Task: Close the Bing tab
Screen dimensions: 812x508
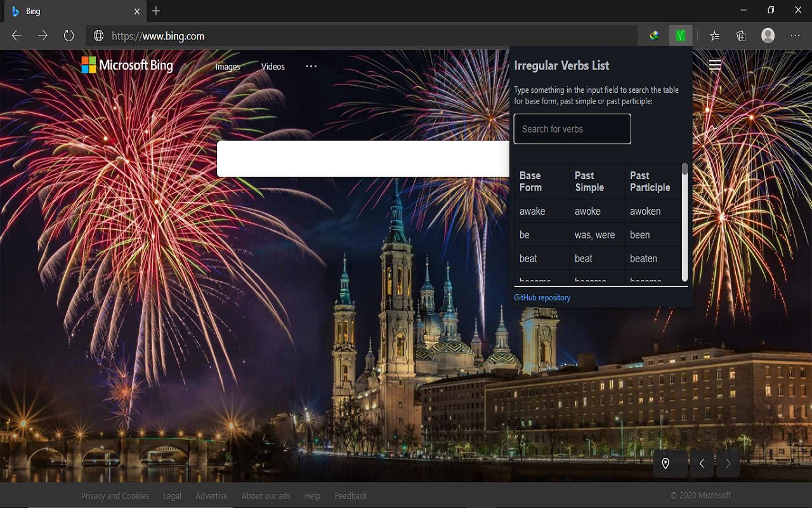Action: [137, 11]
